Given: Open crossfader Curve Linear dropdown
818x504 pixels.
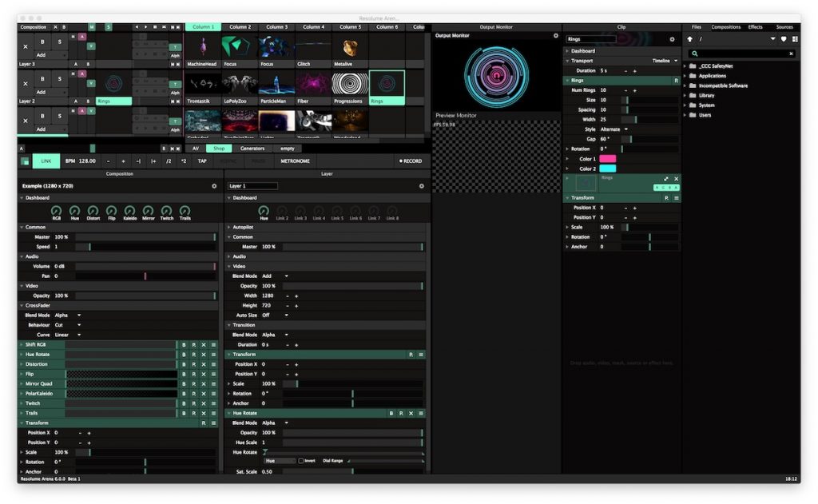Looking at the screenshot, I should click(69, 335).
